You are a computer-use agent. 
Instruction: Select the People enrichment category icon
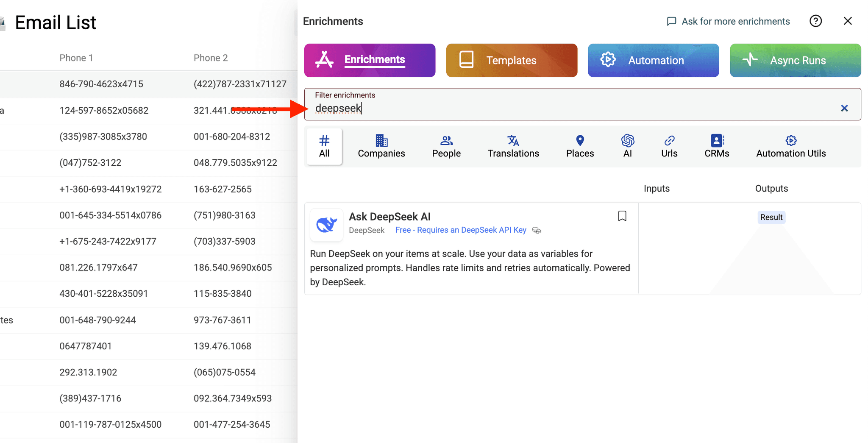tap(446, 146)
